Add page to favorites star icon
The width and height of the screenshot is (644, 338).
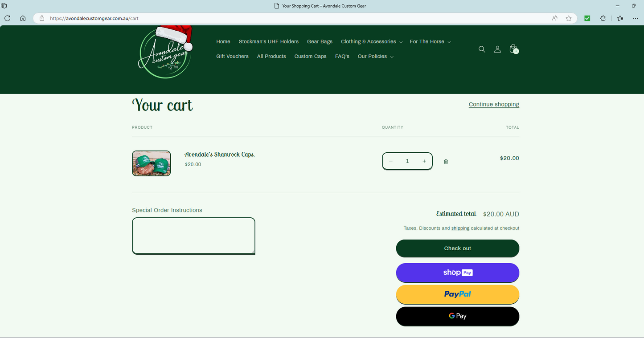(x=569, y=18)
